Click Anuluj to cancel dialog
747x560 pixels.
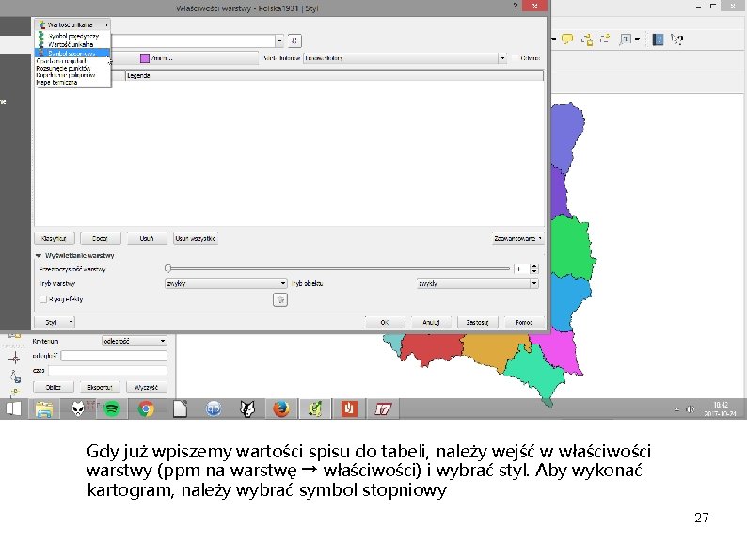431,322
